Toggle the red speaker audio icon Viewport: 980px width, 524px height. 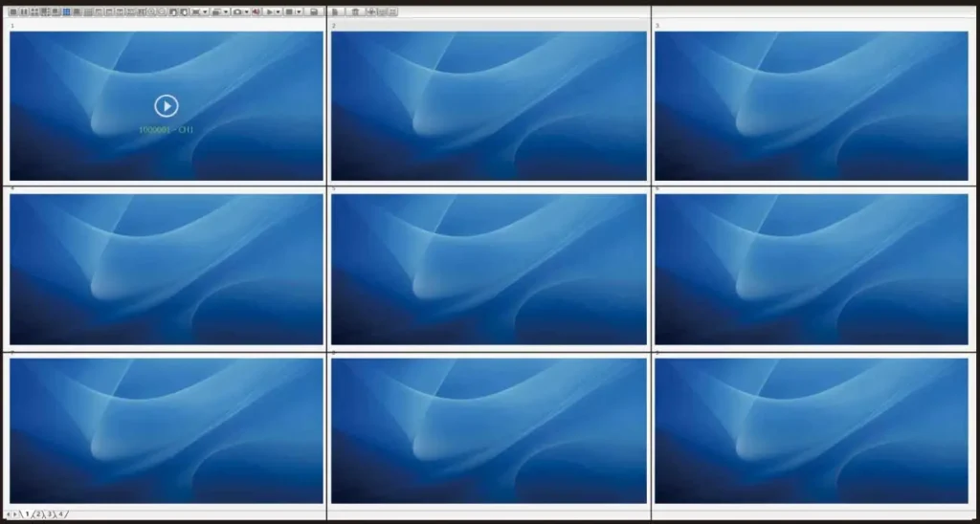click(256, 11)
